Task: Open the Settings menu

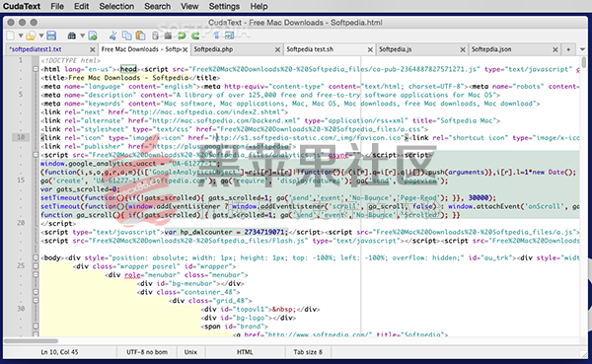Action: [x=224, y=7]
